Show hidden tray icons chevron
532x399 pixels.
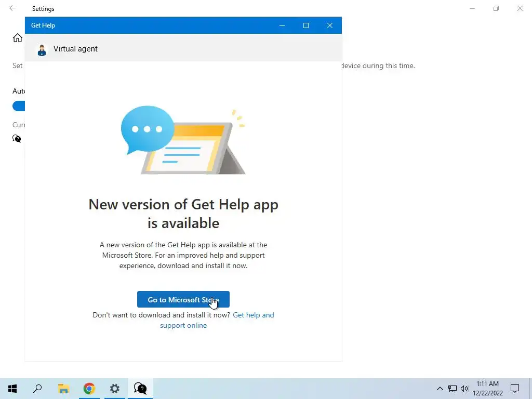pos(440,389)
